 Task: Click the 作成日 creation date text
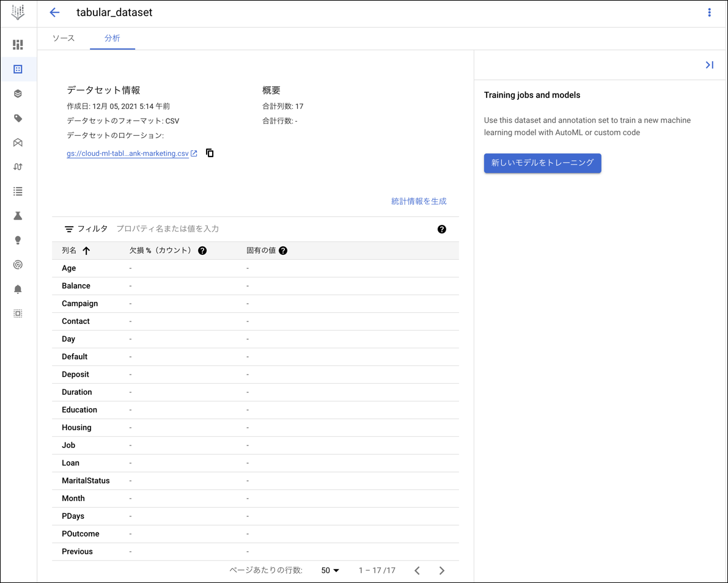pyautogui.click(x=119, y=106)
